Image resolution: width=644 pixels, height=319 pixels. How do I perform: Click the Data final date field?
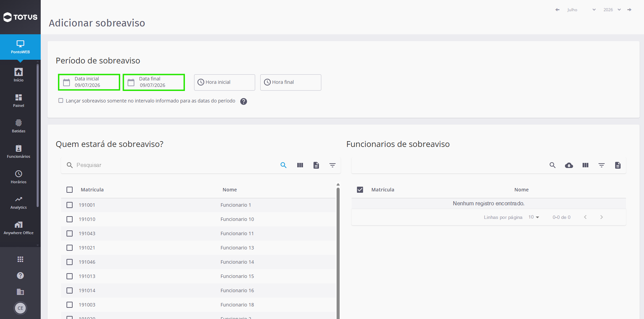pos(154,82)
